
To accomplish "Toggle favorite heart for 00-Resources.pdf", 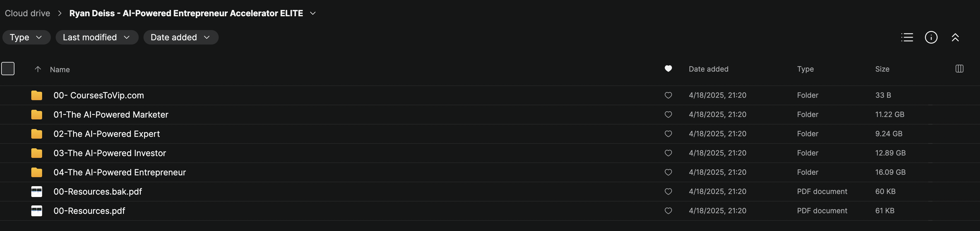I will [x=668, y=211].
